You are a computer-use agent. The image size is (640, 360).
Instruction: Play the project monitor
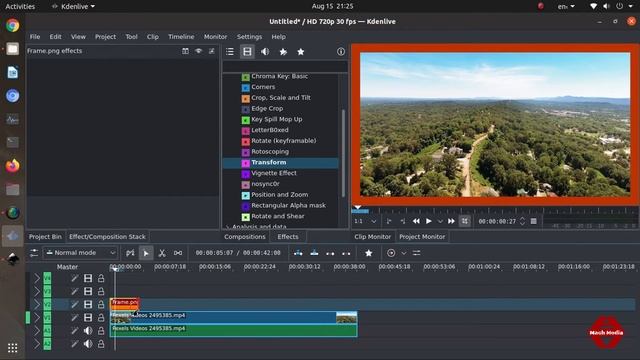[429, 221]
